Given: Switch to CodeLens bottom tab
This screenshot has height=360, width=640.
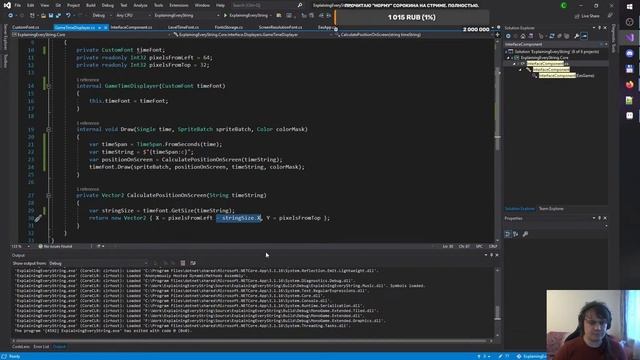Looking at the screenshot, I should 21,347.
